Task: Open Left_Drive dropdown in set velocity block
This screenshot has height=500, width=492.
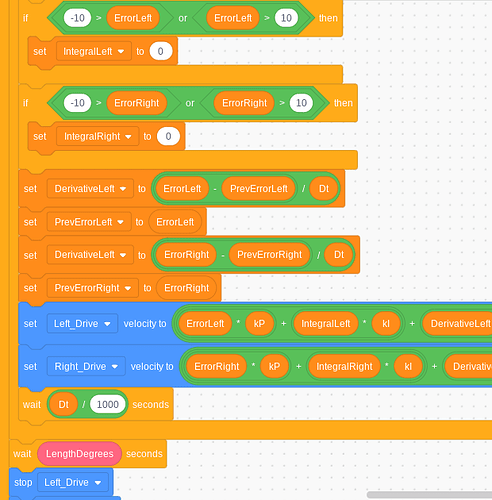Action: coord(82,324)
